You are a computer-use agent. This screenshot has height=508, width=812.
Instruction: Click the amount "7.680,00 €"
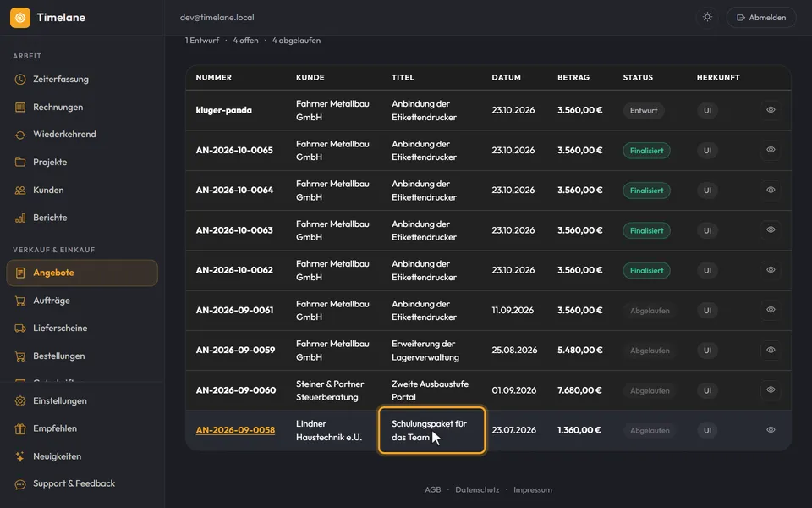click(x=579, y=389)
